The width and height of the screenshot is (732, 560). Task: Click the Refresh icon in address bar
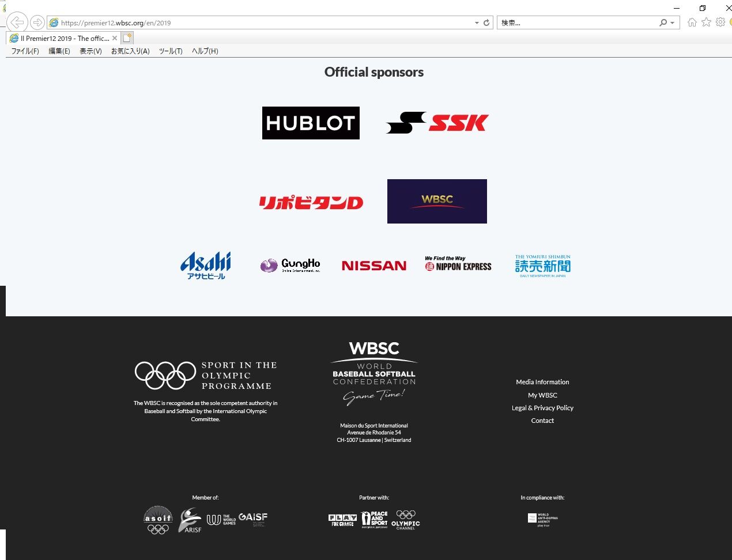tap(486, 22)
